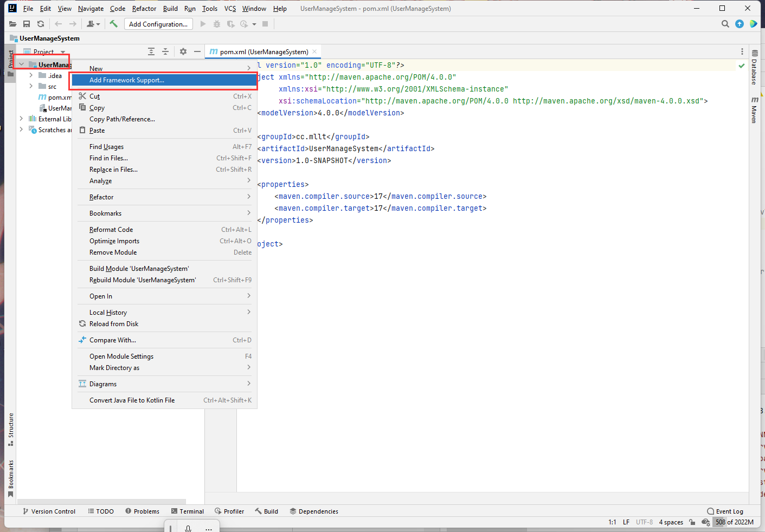765x532 pixels.
Task: Open Project panel gear settings
Action: click(183, 51)
